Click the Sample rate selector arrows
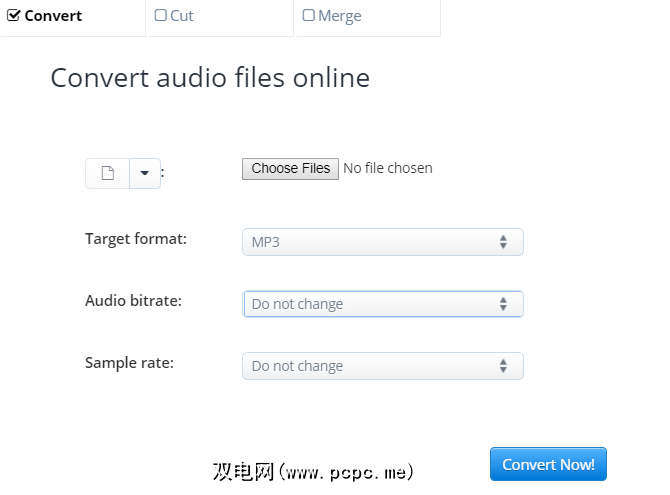 [x=503, y=366]
